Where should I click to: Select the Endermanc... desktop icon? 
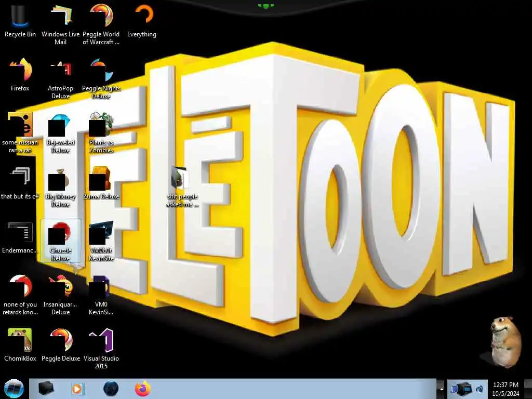20,237
